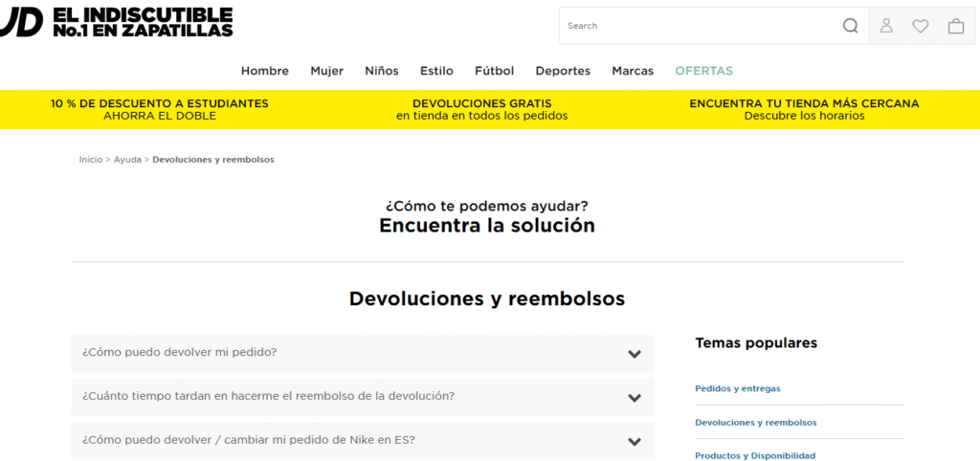Open the wishlist heart icon
Viewport: 980px width, 461px height.
tap(921, 26)
